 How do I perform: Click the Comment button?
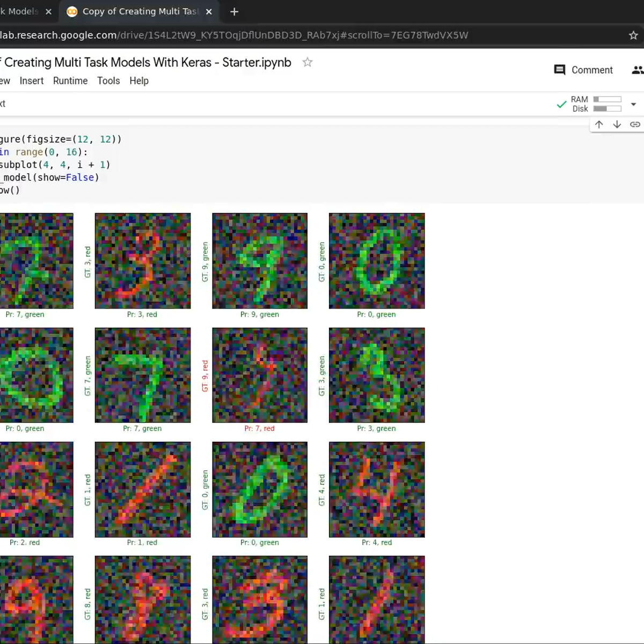click(x=583, y=70)
